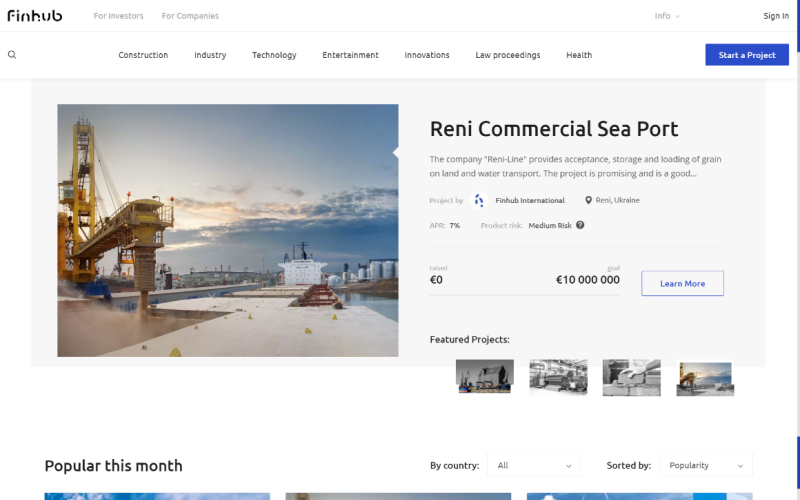Click the Learn More button
The height and width of the screenshot is (500, 800).
click(682, 283)
